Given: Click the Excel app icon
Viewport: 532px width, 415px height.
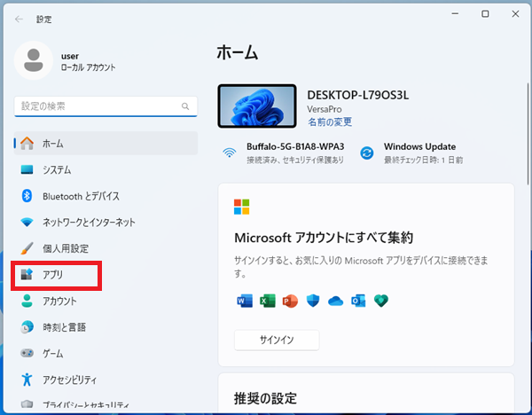Looking at the screenshot, I should pos(268,301).
